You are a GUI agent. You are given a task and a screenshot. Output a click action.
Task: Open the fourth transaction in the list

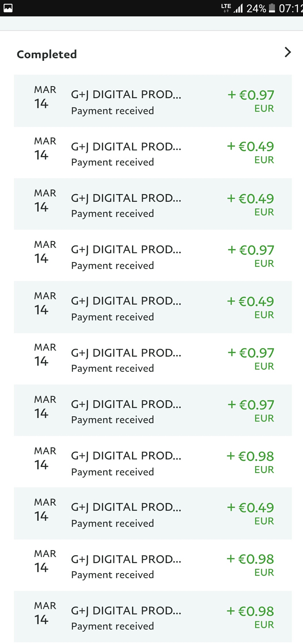tap(153, 256)
